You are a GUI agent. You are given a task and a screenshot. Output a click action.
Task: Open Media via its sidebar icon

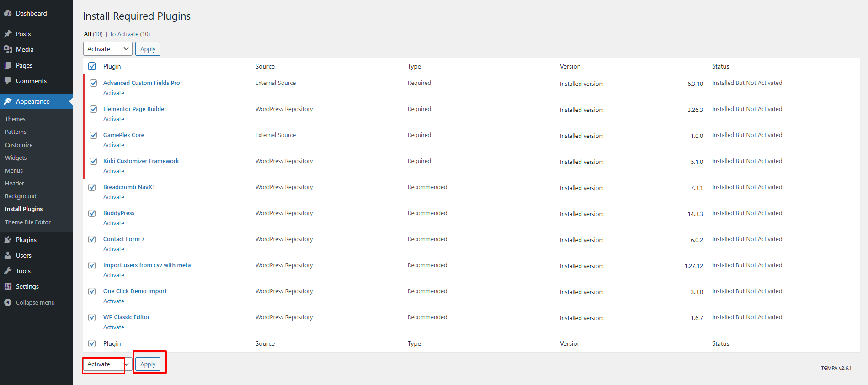pos(8,49)
